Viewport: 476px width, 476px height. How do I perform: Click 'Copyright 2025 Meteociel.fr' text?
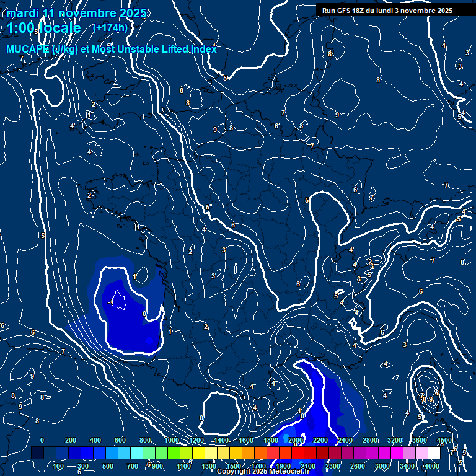point(263,471)
